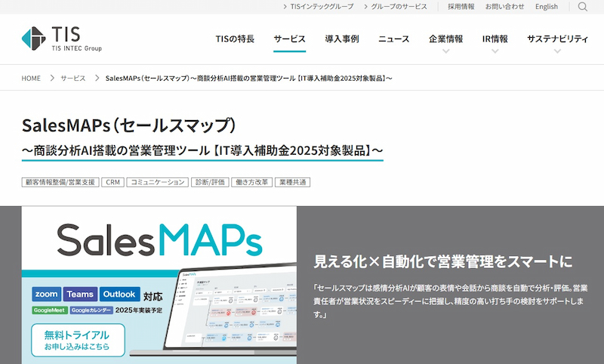Screen dimensions: 604x364
Task: Select 働き方改革 tag
Action: [x=252, y=182]
